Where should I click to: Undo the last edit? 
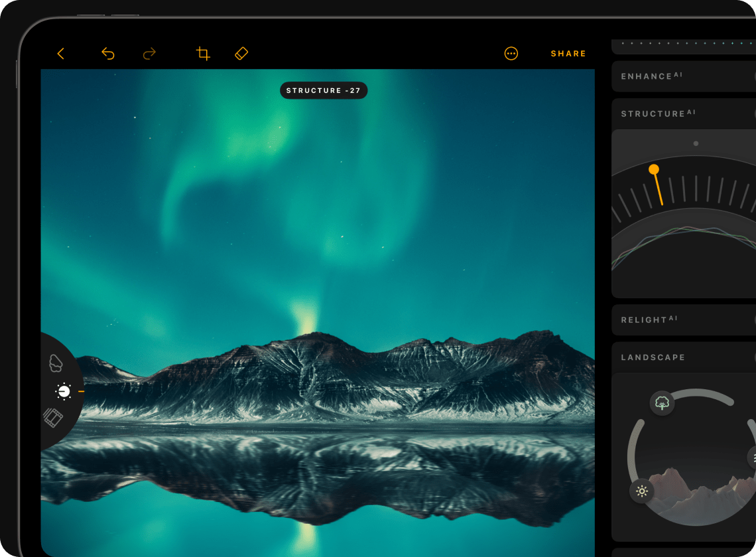[x=107, y=54]
